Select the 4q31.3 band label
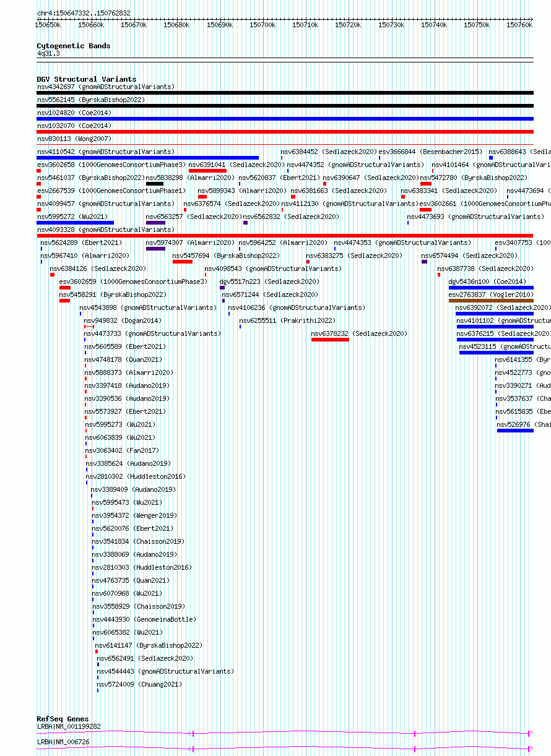 point(48,54)
